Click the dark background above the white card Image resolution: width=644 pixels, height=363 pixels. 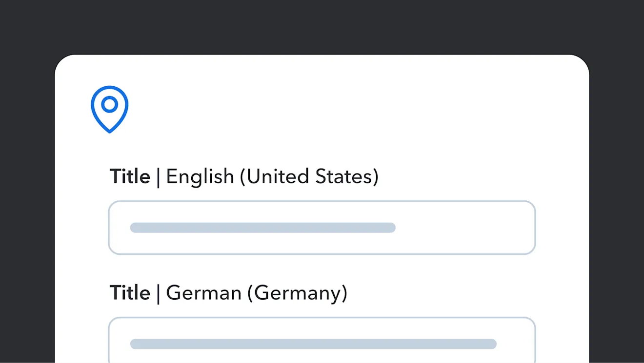point(322,27)
